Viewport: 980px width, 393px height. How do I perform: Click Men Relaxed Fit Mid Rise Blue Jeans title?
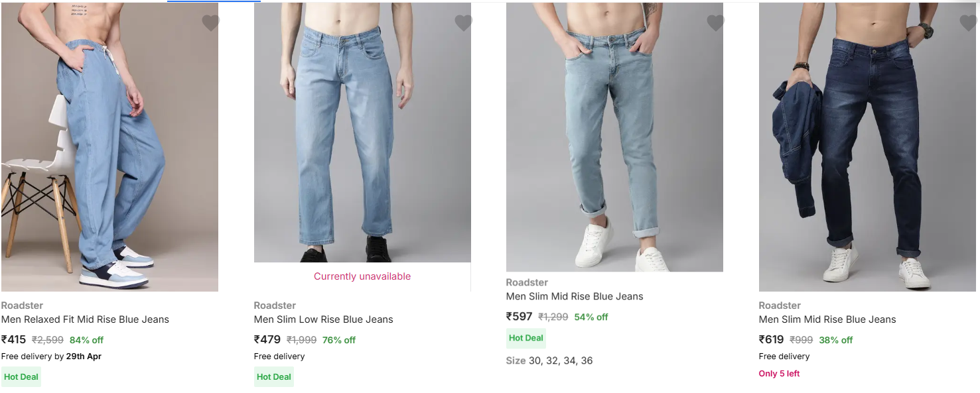click(x=85, y=319)
